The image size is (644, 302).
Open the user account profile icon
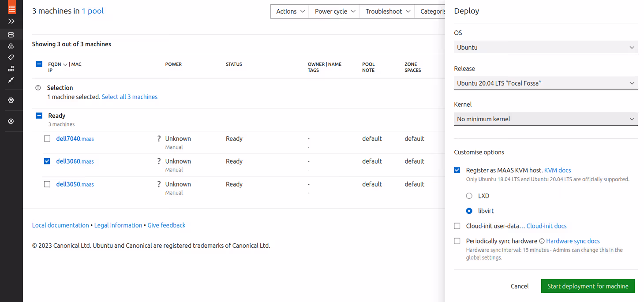(11, 121)
